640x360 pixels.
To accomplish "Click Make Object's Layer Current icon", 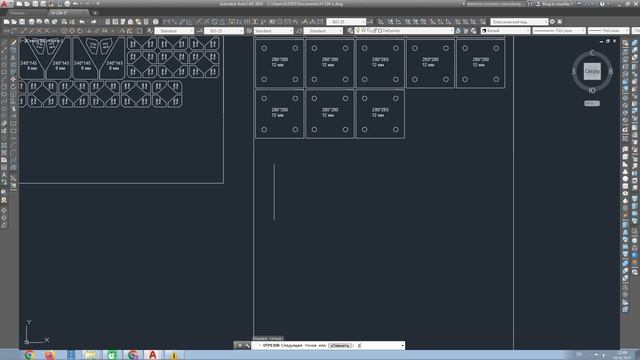I will pos(458,31).
